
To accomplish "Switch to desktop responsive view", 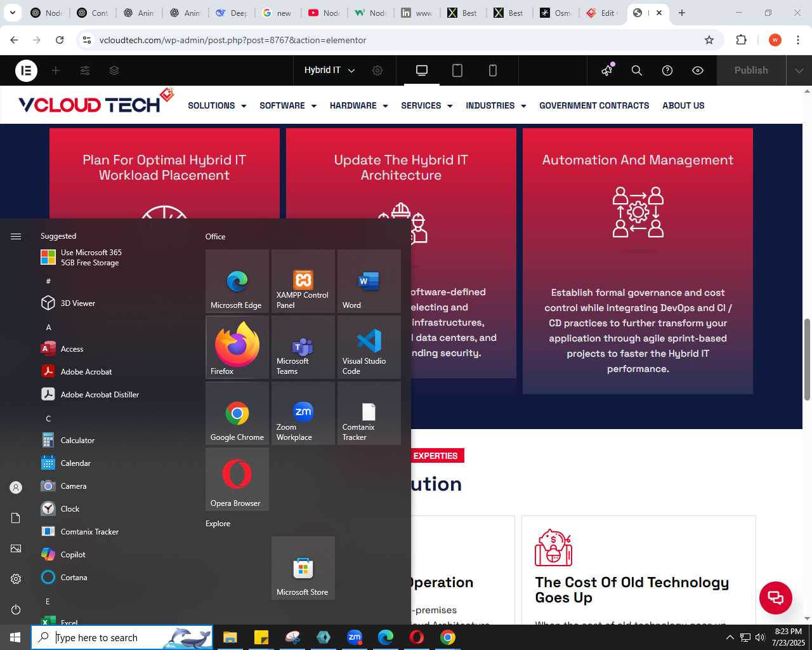I will 422,70.
